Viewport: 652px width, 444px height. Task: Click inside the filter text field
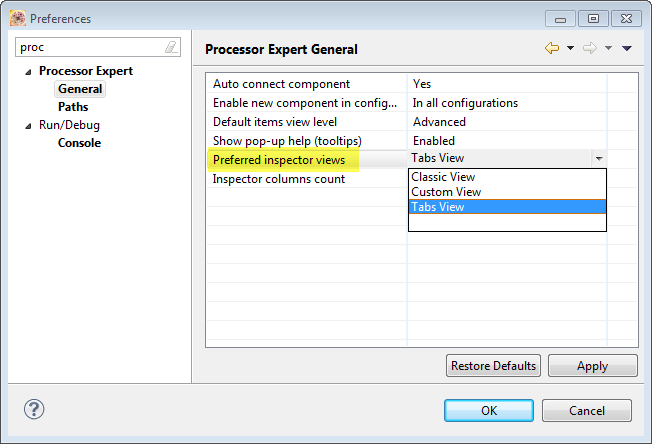[x=90, y=47]
